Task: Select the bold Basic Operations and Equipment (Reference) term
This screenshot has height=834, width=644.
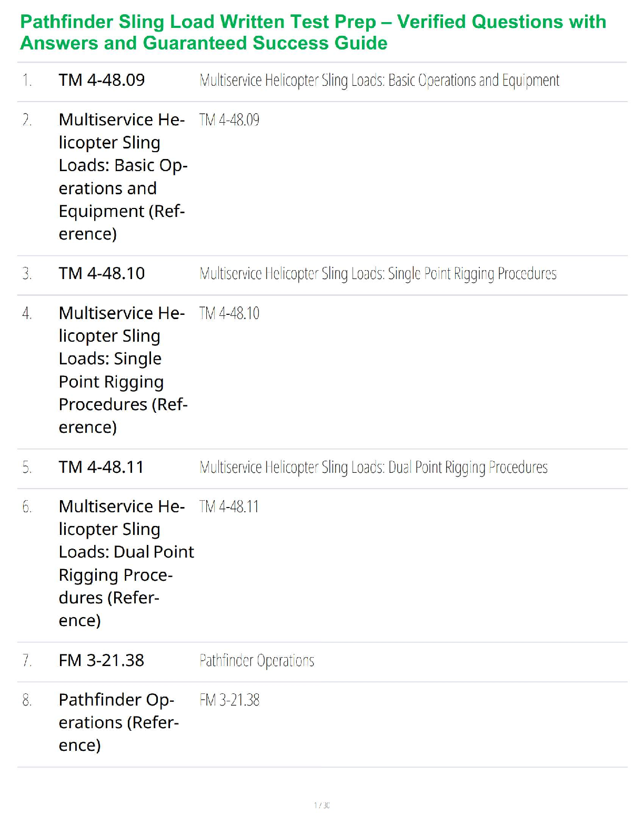Action: 123,177
